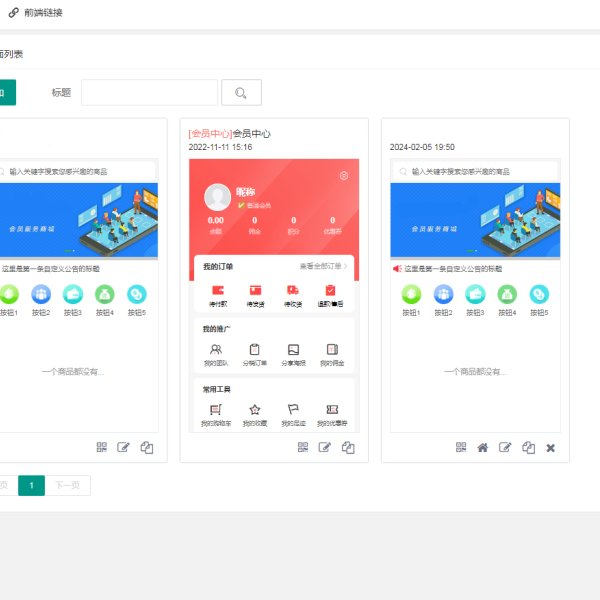
Task: Click the blue banner image in the 2024-02-05 card
Action: (x=475, y=221)
